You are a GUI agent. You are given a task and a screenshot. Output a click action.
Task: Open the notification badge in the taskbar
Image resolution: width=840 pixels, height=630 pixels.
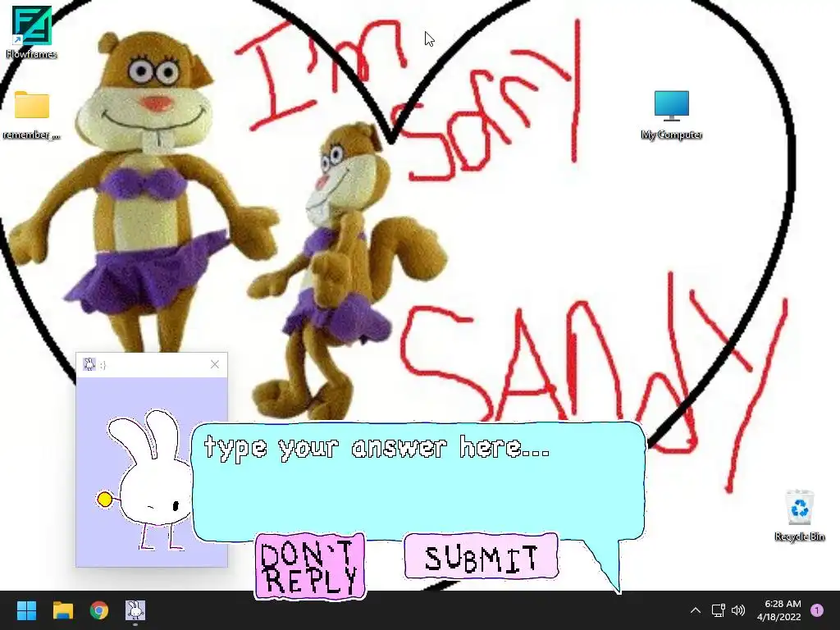click(x=817, y=610)
